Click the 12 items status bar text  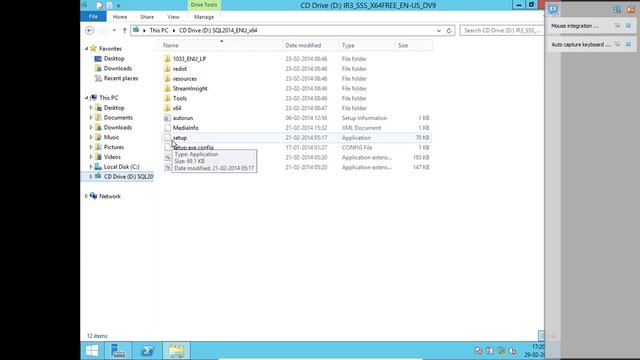tap(97, 336)
